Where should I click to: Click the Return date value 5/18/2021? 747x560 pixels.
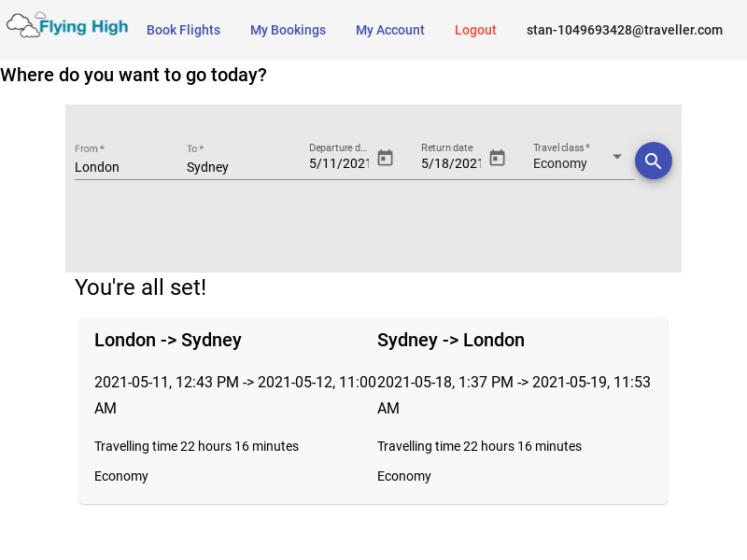(x=451, y=163)
